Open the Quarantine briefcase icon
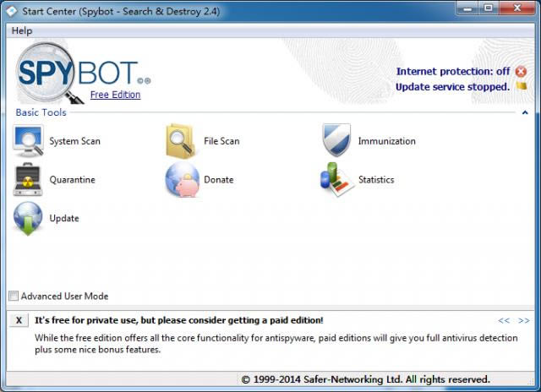 pyautogui.click(x=28, y=179)
